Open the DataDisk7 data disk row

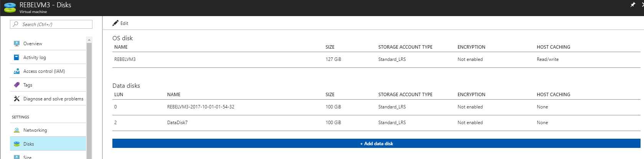376,123
